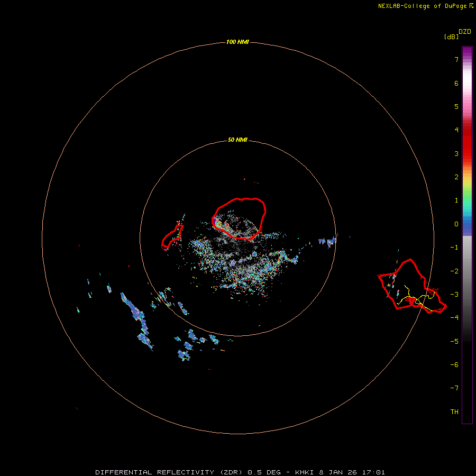Click the 7 value on the dB scale

point(456,59)
